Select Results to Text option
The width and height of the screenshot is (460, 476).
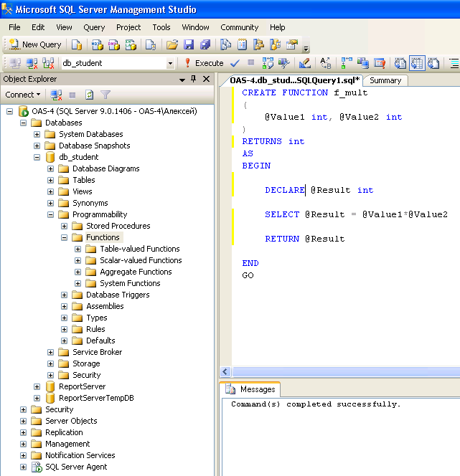click(x=400, y=63)
